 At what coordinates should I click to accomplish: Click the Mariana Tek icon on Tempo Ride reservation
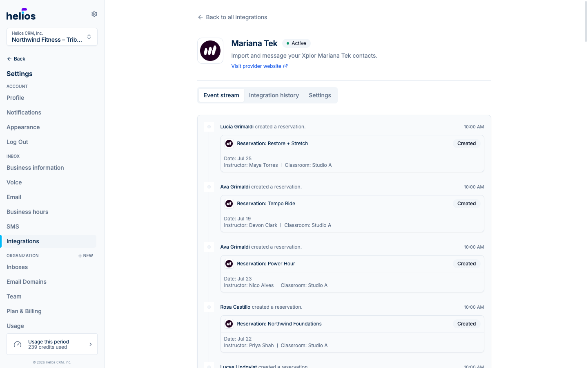pyautogui.click(x=229, y=204)
